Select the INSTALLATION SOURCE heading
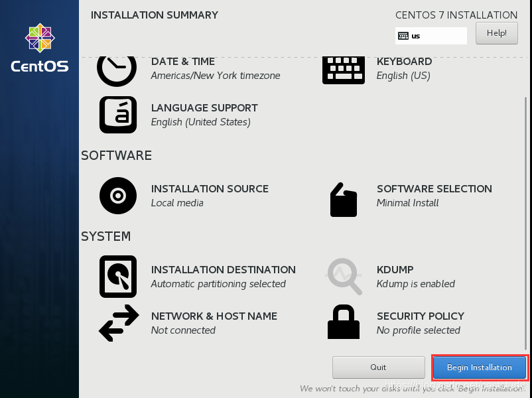 pyautogui.click(x=210, y=188)
